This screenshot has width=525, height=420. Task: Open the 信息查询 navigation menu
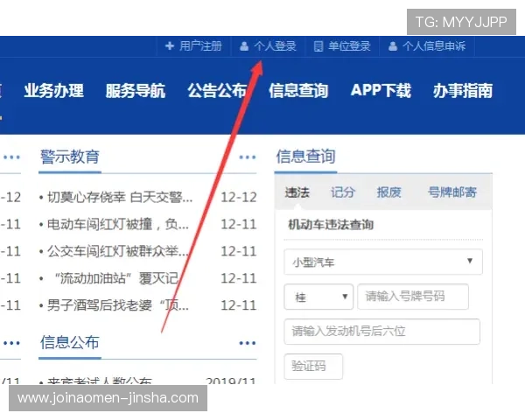point(298,91)
